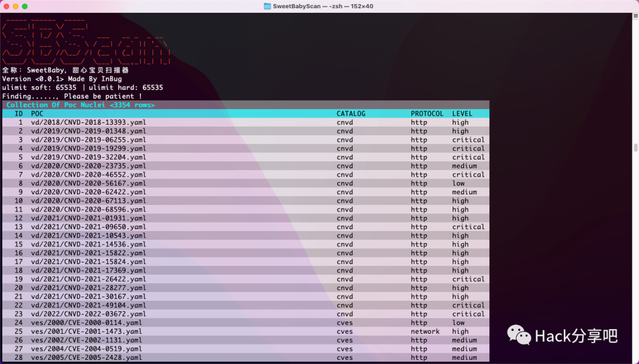The height and width of the screenshot is (364, 639).
Task: Select 'ves/2001/CVE-2001-1473.yaml' text
Action: pyautogui.click(x=86, y=331)
